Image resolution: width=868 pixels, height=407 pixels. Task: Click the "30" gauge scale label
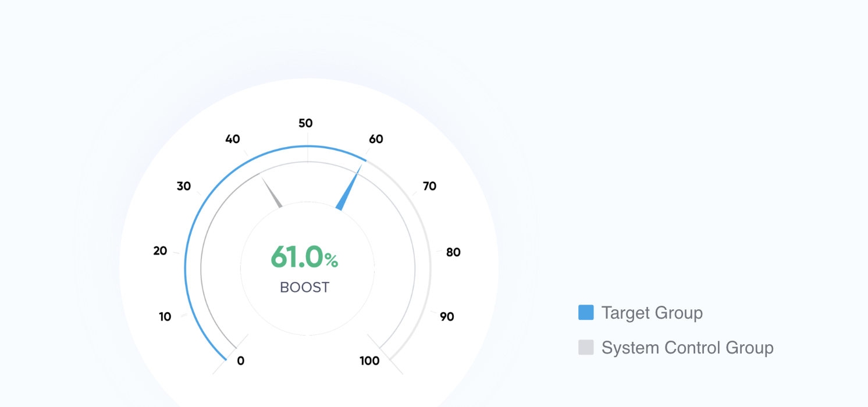(184, 187)
